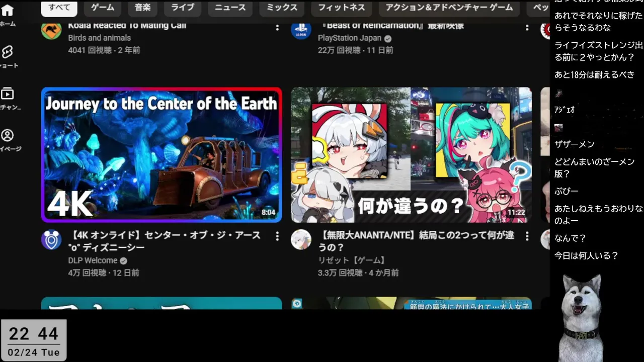Screen dimensions: 644x362
Task: Open Birds and animals channel avatar
Action: tap(51, 30)
